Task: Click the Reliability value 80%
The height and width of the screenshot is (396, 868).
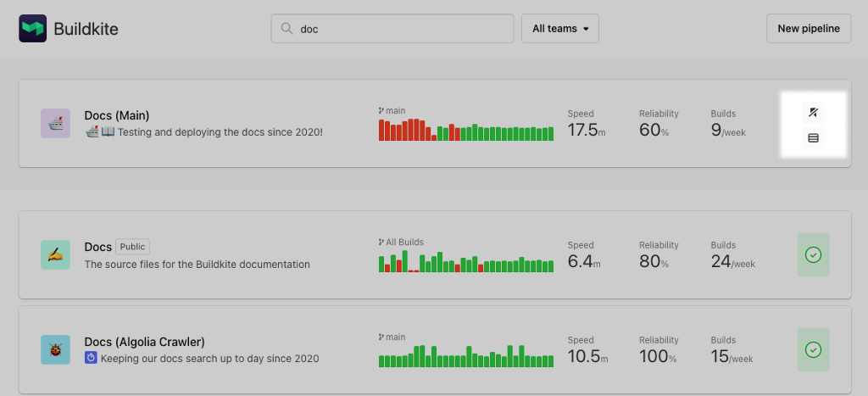Action: click(x=654, y=261)
